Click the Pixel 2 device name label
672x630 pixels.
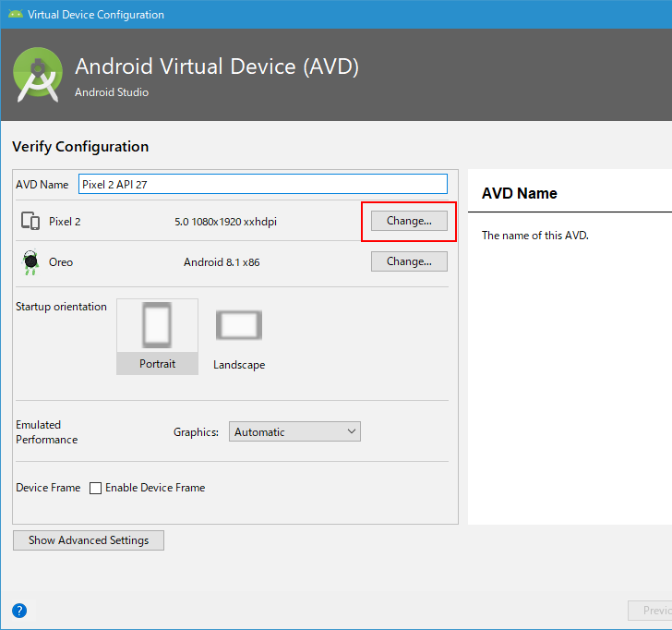pos(65,222)
